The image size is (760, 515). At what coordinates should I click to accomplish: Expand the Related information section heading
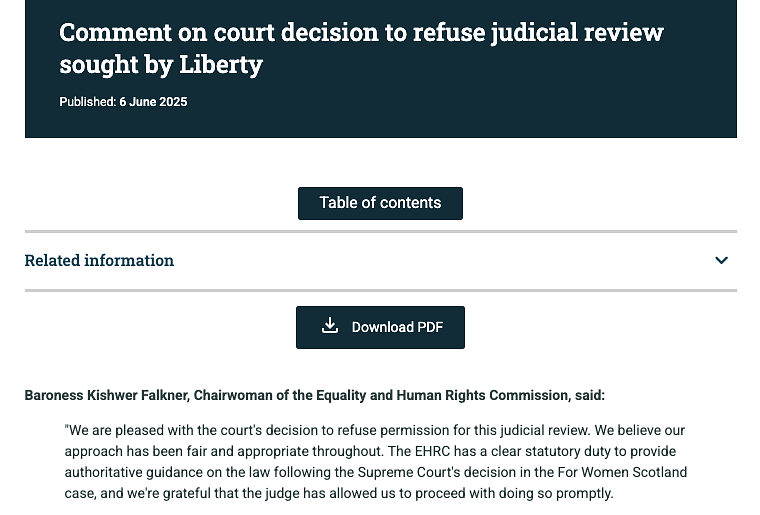99,261
